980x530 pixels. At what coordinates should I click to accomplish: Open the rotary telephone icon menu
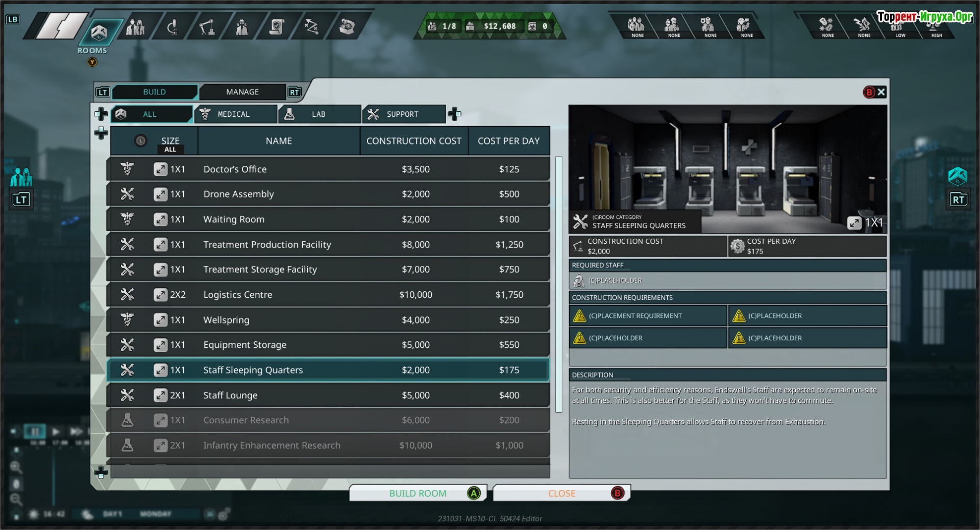347,27
